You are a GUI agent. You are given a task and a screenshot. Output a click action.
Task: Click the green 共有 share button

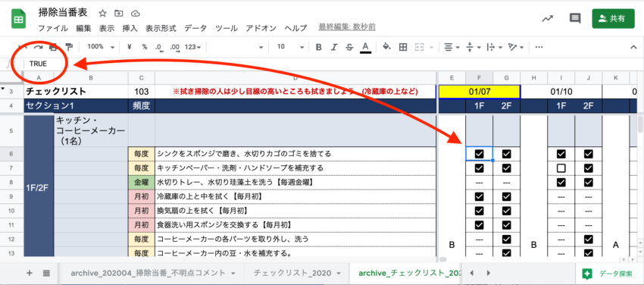click(613, 18)
